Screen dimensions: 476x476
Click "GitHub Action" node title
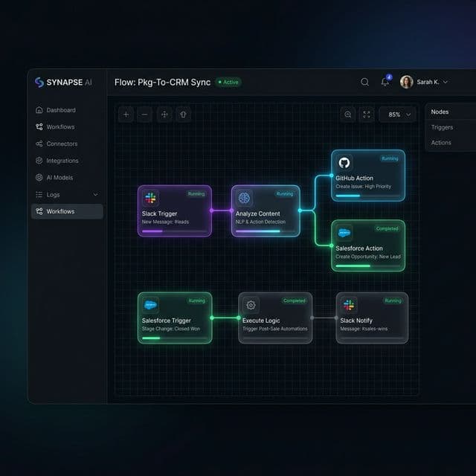point(354,178)
